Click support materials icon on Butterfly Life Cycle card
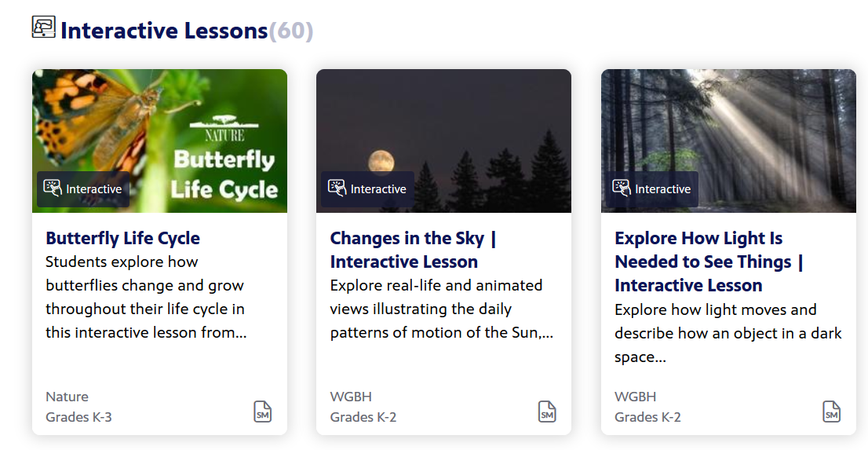 pyautogui.click(x=262, y=412)
